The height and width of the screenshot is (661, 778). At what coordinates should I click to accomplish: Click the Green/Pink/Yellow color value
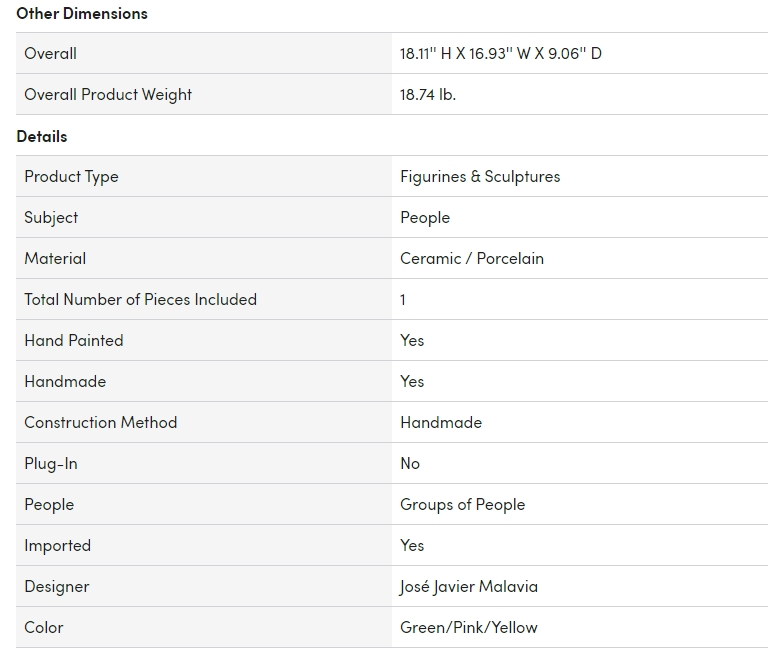pyautogui.click(x=469, y=627)
